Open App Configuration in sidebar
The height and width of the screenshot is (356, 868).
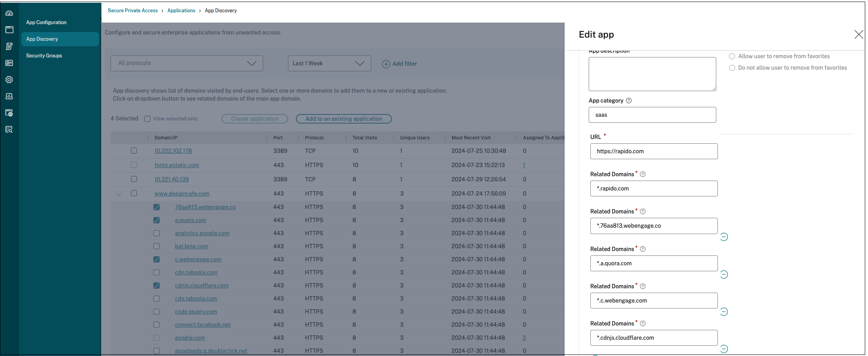pos(46,23)
